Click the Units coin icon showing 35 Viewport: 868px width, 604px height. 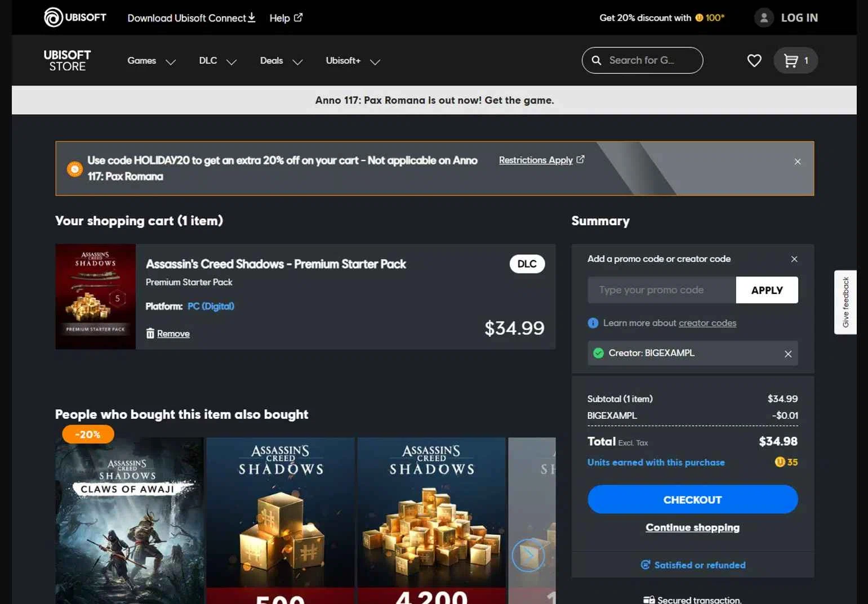click(x=780, y=462)
